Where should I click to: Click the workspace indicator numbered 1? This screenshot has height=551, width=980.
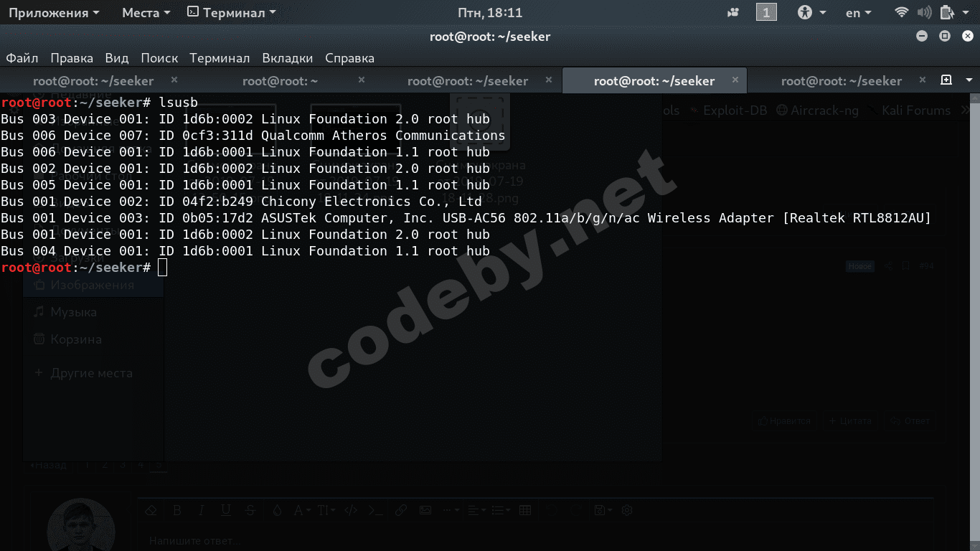click(x=766, y=12)
